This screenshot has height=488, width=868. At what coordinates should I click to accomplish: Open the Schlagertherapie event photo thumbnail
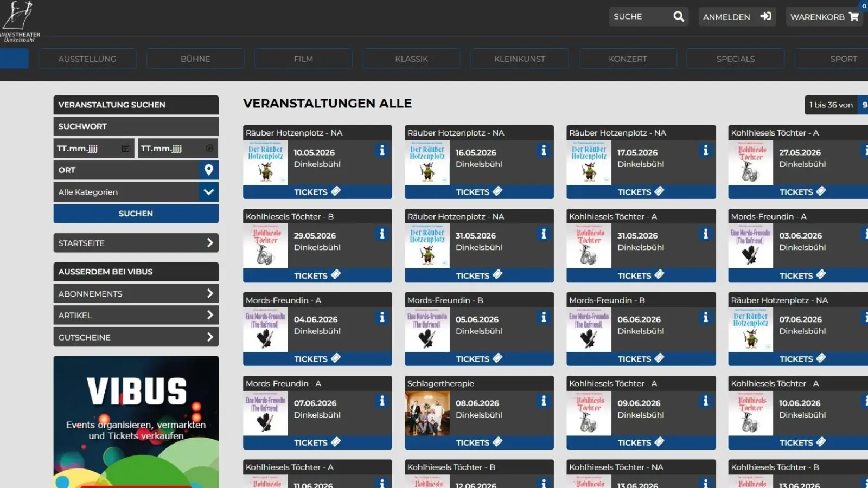pos(427,413)
